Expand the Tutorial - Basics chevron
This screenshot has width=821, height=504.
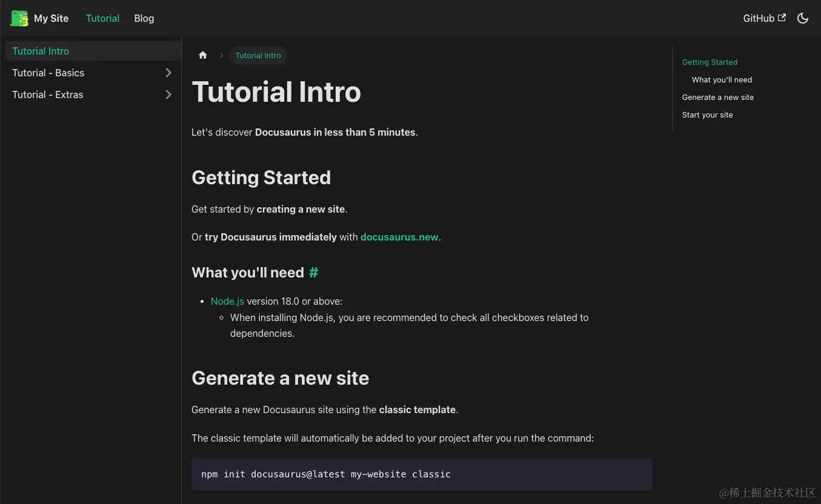click(168, 73)
